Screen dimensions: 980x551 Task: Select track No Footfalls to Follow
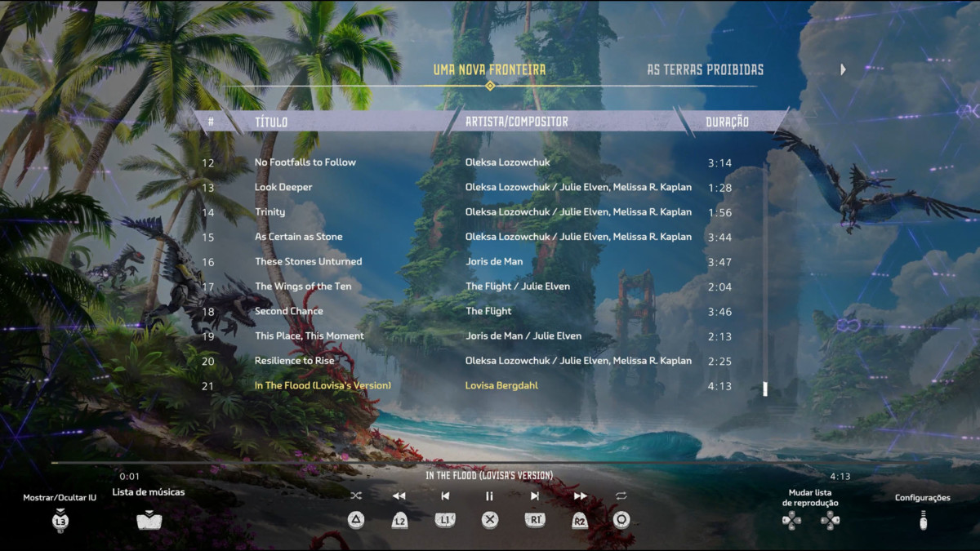click(305, 162)
